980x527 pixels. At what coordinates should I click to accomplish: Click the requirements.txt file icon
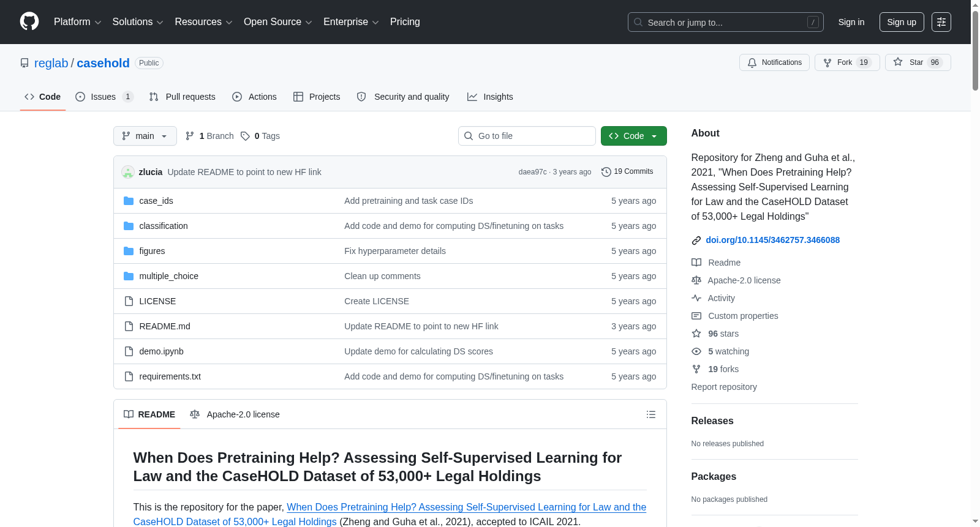(129, 376)
